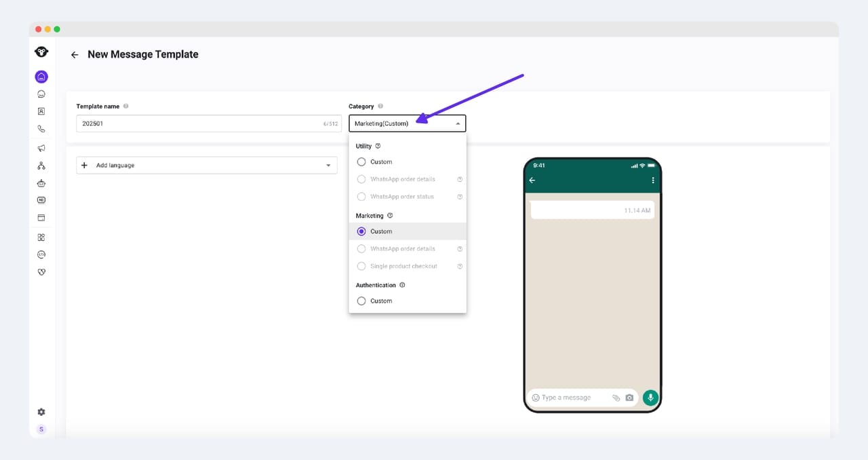
Task: Click the info icon beside Utility heading
Action: [378, 146]
